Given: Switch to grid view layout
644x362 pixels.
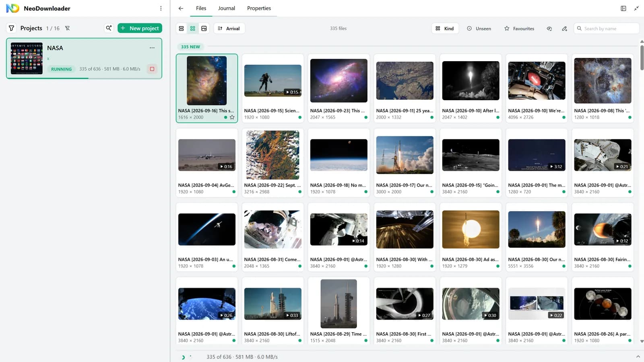Looking at the screenshot, I should coord(193,29).
